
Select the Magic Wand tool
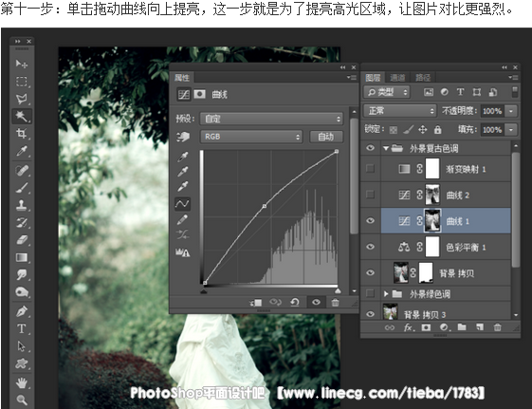tap(22, 116)
